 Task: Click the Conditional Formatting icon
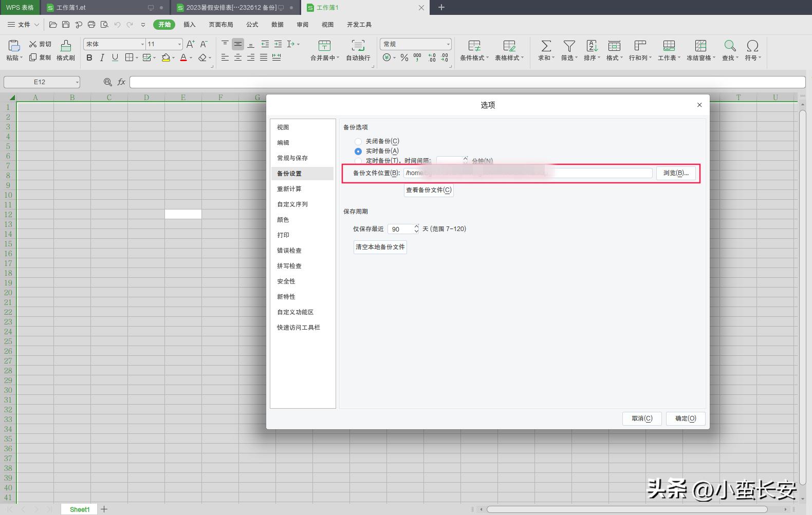point(474,46)
